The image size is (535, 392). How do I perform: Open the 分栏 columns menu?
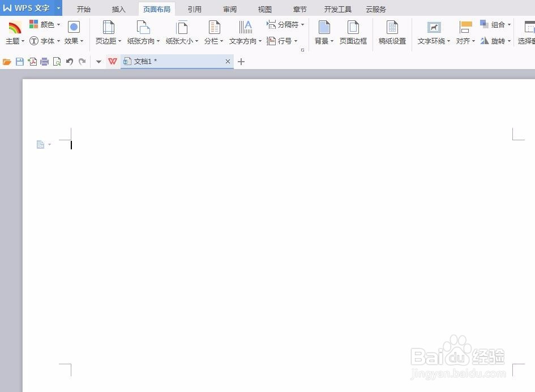(x=214, y=33)
